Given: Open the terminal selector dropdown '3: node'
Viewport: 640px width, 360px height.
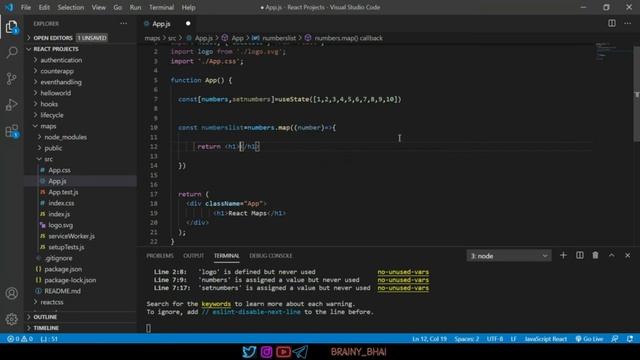Looking at the screenshot, I should pos(509,256).
